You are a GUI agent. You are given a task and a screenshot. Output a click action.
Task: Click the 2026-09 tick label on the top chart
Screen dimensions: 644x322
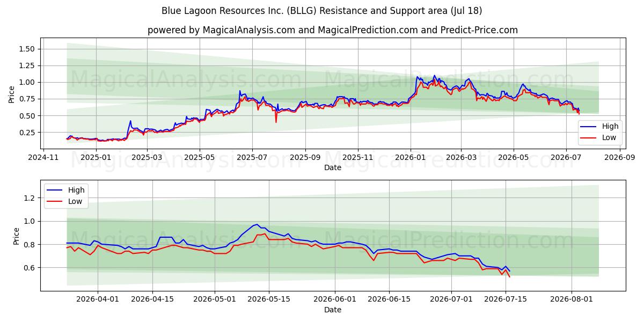pyautogui.click(x=619, y=158)
